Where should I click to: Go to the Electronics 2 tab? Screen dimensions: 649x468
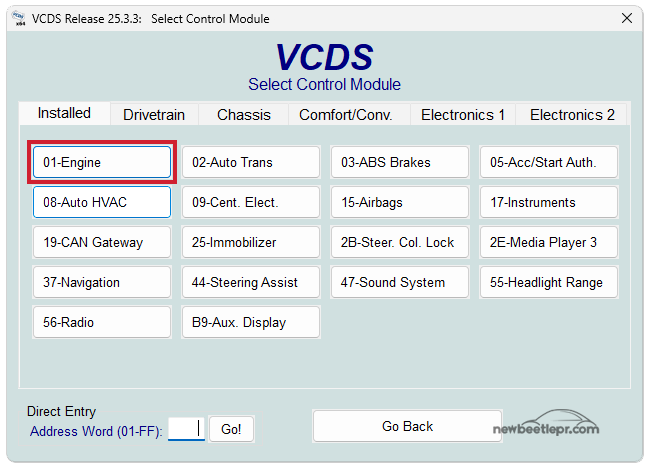click(572, 115)
